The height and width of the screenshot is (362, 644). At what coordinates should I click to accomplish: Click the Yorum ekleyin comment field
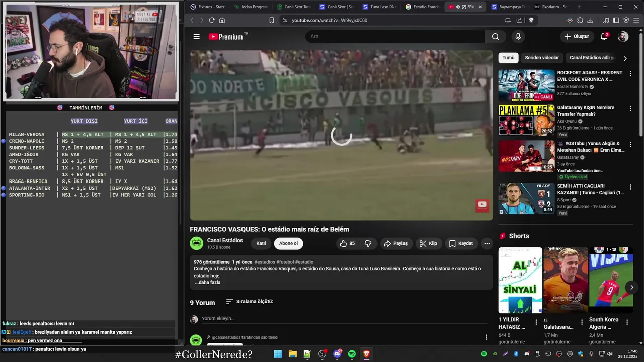point(345,319)
